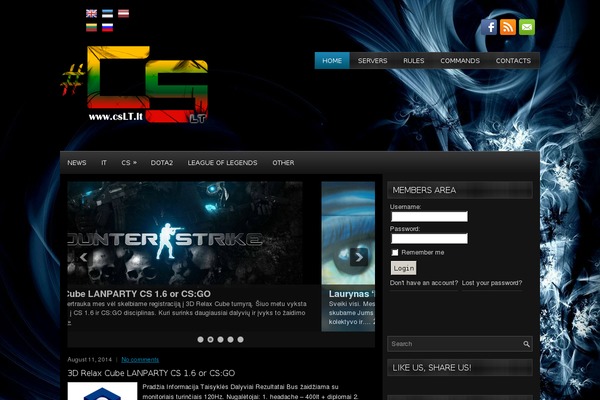Screen dimensions: 600x400
Task: Open the DOTA2 category
Action: pyautogui.click(x=162, y=163)
